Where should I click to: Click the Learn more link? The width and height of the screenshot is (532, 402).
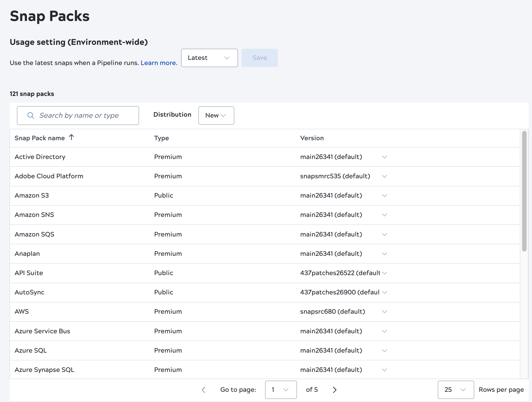pos(159,63)
